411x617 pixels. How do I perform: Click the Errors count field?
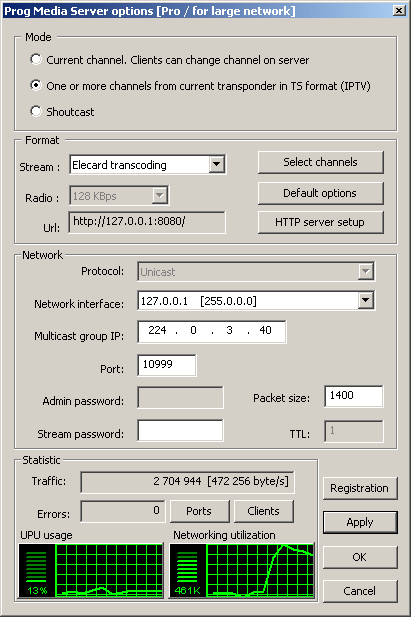click(x=123, y=511)
